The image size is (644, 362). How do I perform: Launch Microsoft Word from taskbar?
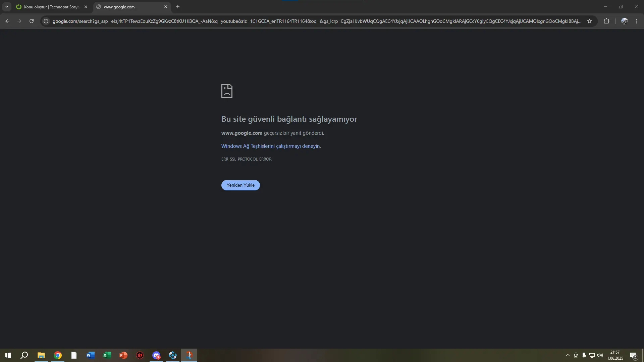coord(90,355)
